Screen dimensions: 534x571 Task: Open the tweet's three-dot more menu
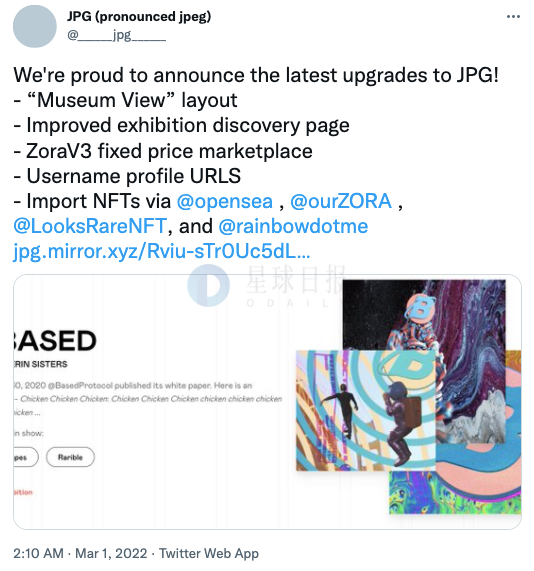click(x=513, y=17)
